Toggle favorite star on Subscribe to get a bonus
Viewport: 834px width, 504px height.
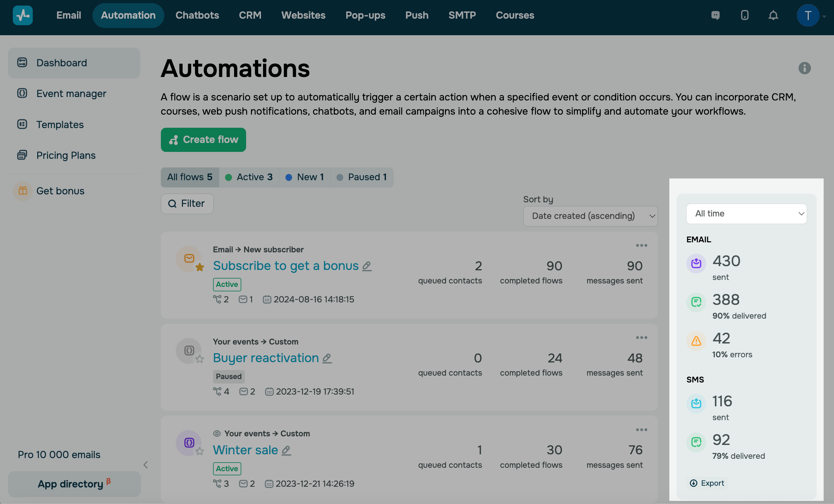click(200, 267)
